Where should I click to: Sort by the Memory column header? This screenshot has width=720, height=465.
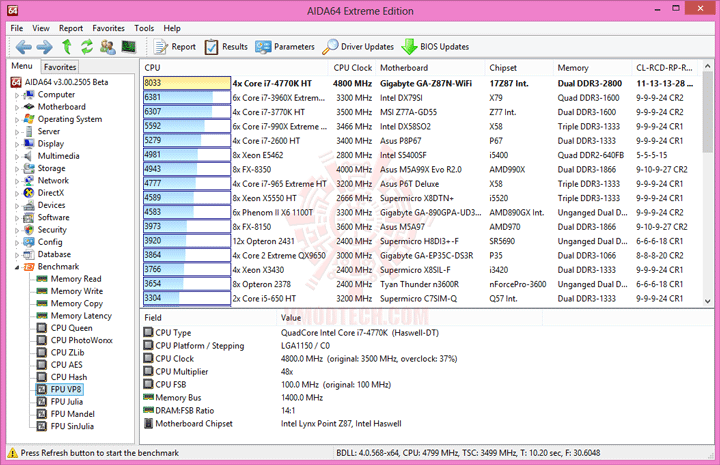click(592, 68)
